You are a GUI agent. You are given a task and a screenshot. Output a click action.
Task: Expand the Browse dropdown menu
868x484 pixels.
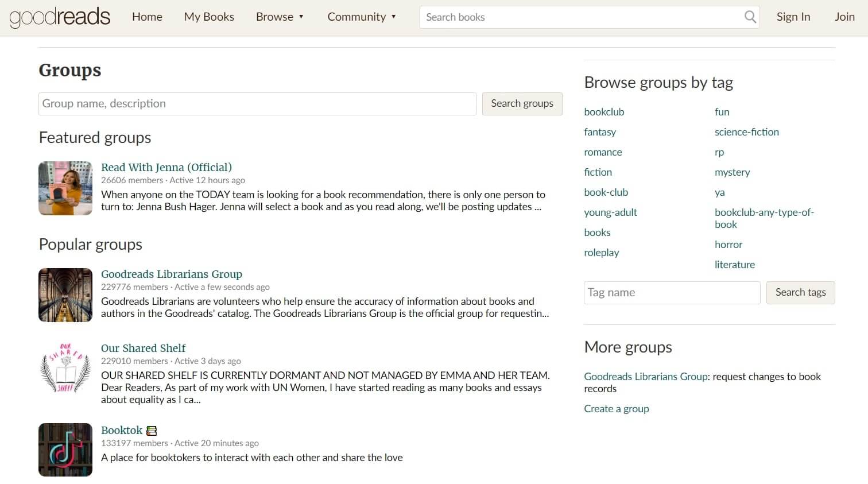pos(280,17)
